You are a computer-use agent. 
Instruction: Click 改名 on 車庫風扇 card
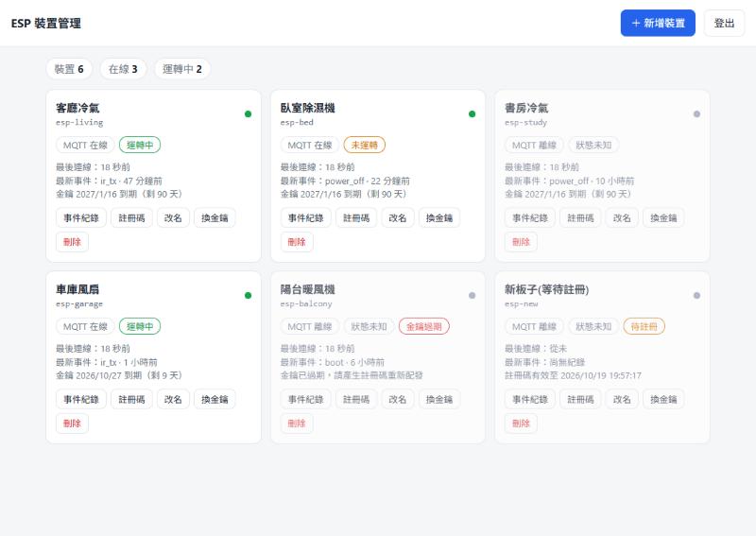click(173, 400)
